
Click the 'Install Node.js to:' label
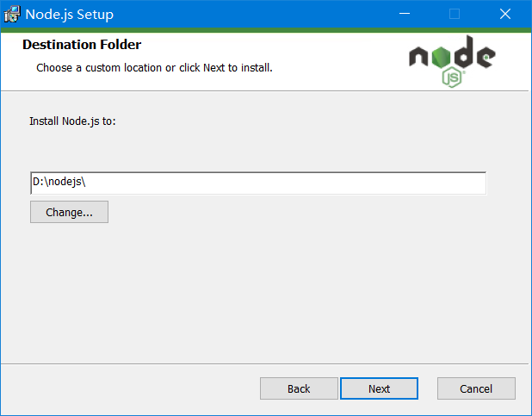click(72, 121)
